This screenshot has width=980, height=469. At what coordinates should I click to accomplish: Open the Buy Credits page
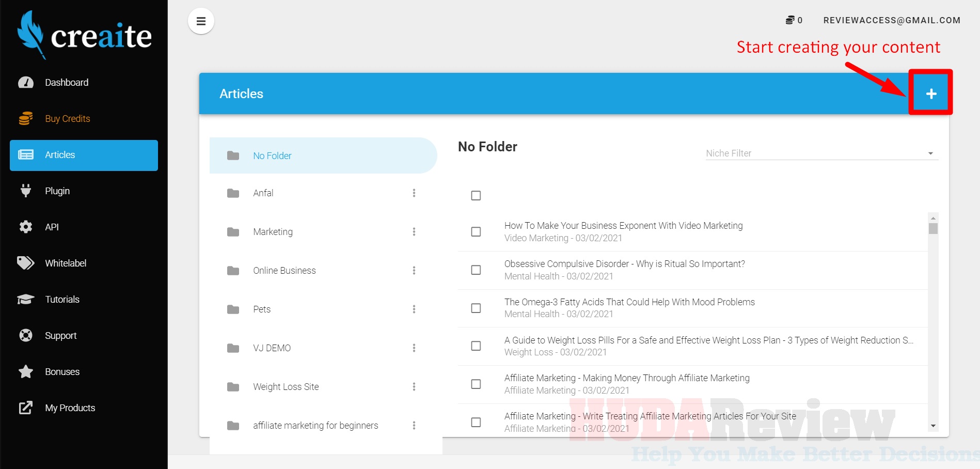[84, 119]
